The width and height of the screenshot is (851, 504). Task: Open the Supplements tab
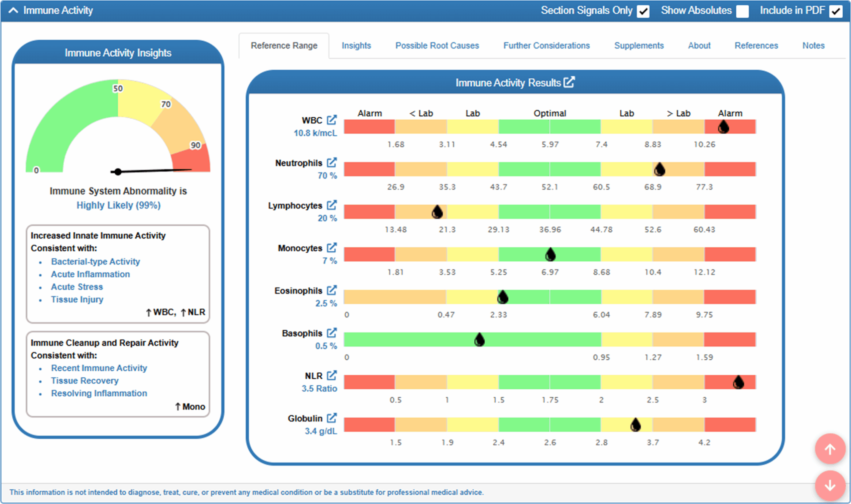pyautogui.click(x=639, y=46)
